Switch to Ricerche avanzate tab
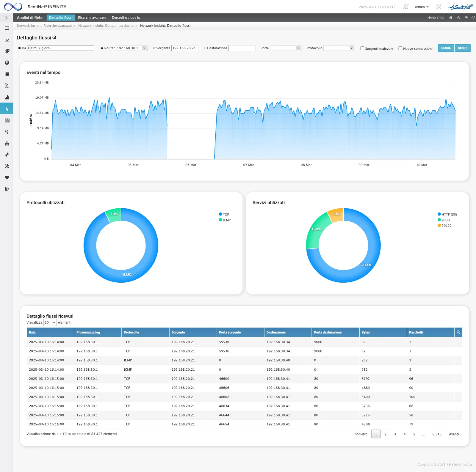 pyautogui.click(x=92, y=18)
